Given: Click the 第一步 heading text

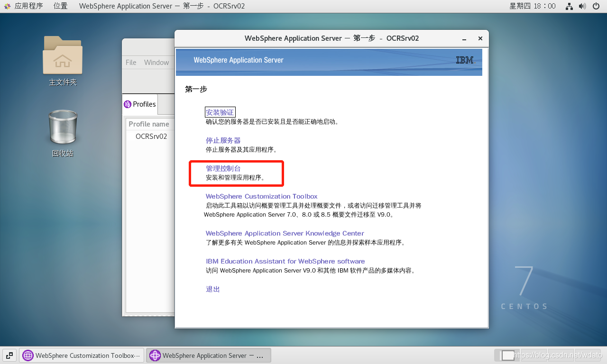Looking at the screenshot, I should pos(196,89).
